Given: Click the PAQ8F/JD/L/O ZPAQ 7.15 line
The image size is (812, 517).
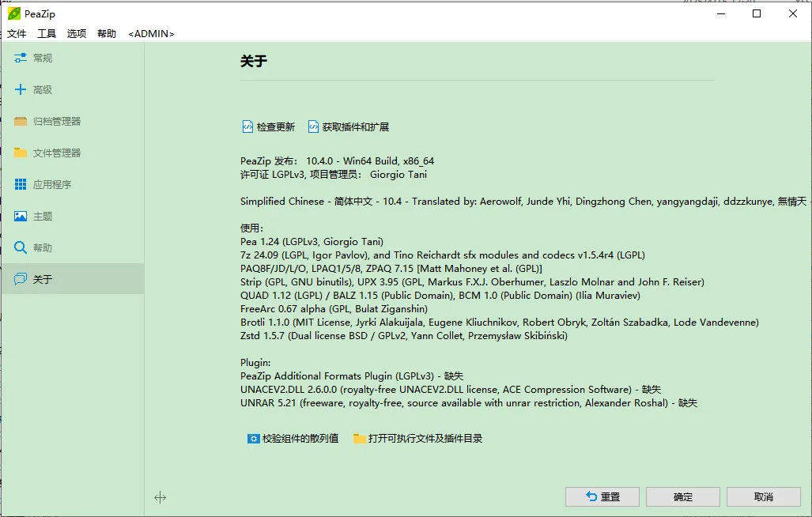Looking at the screenshot, I should 391,269.
